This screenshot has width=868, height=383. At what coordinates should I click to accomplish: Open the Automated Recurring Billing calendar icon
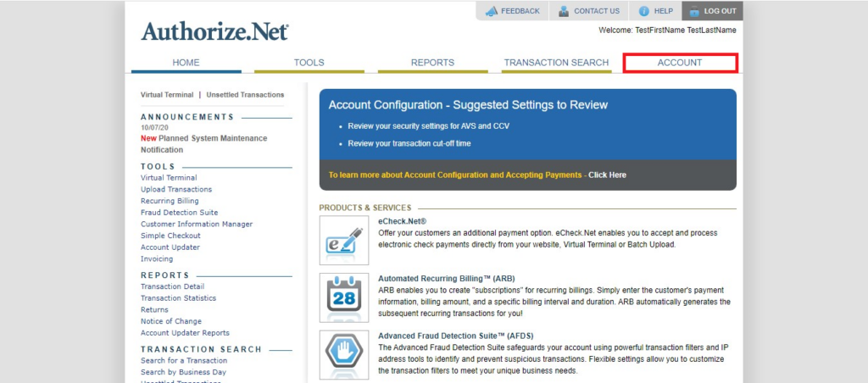[344, 297]
